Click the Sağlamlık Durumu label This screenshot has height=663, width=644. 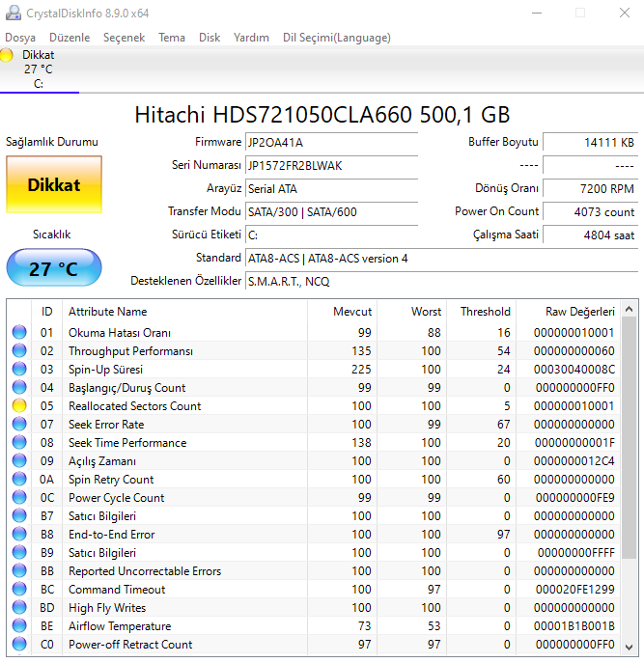tap(51, 142)
